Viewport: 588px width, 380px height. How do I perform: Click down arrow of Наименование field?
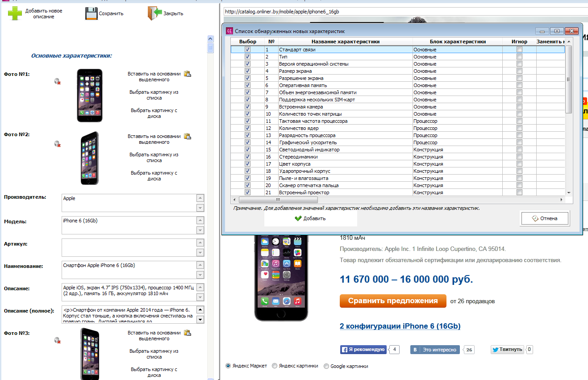click(x=200, y=275)
